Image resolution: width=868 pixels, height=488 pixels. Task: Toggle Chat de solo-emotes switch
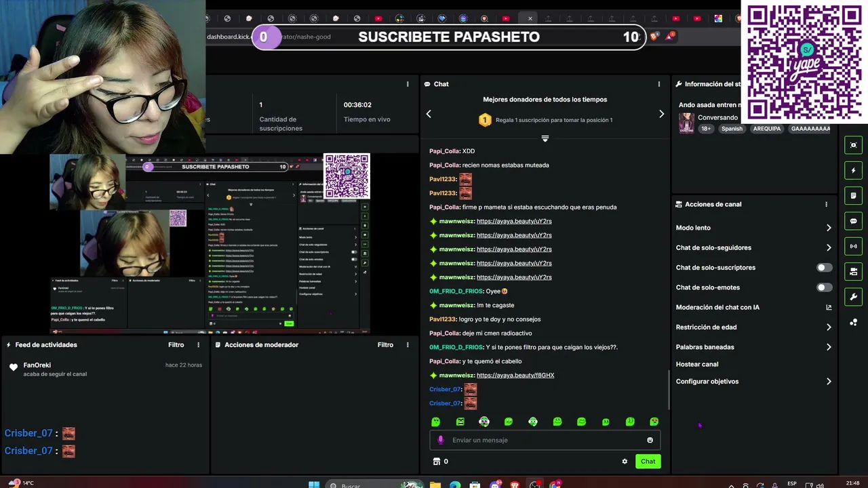tap(824, 287)
